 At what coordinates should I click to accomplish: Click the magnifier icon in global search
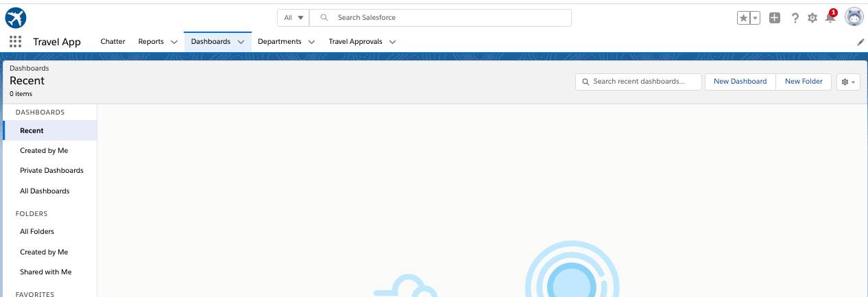point(324,18)
